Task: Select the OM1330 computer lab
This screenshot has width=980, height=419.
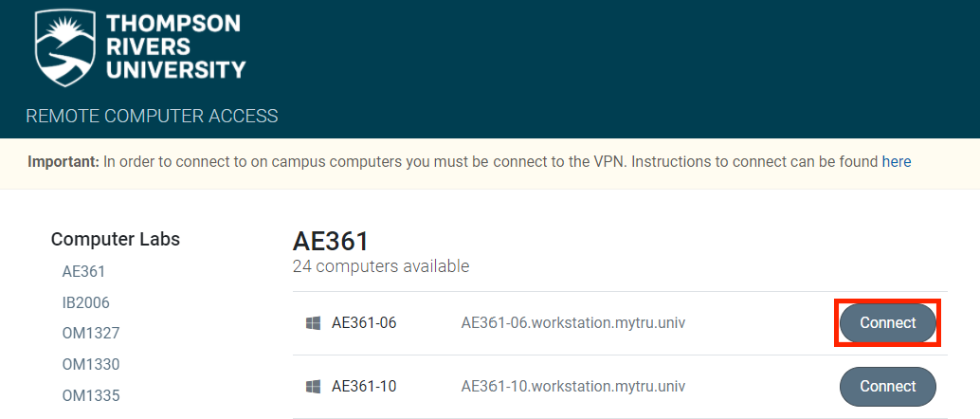Action: click(91, 365)
